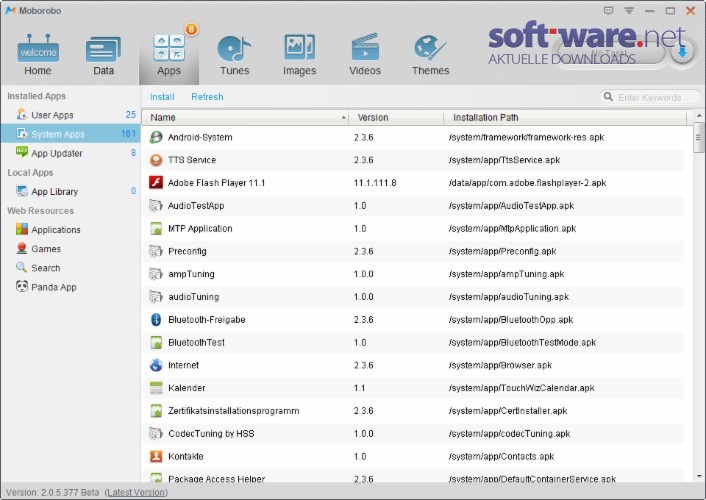Click the Install link
Viewport: 706px width, 500px height.
(x=162, y=97)
